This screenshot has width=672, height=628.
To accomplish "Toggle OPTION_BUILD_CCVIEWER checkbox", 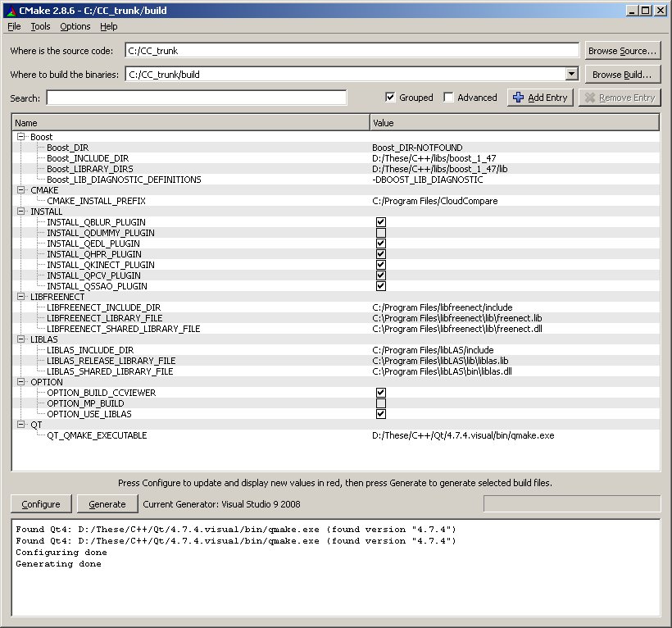I will click(381, 393).
